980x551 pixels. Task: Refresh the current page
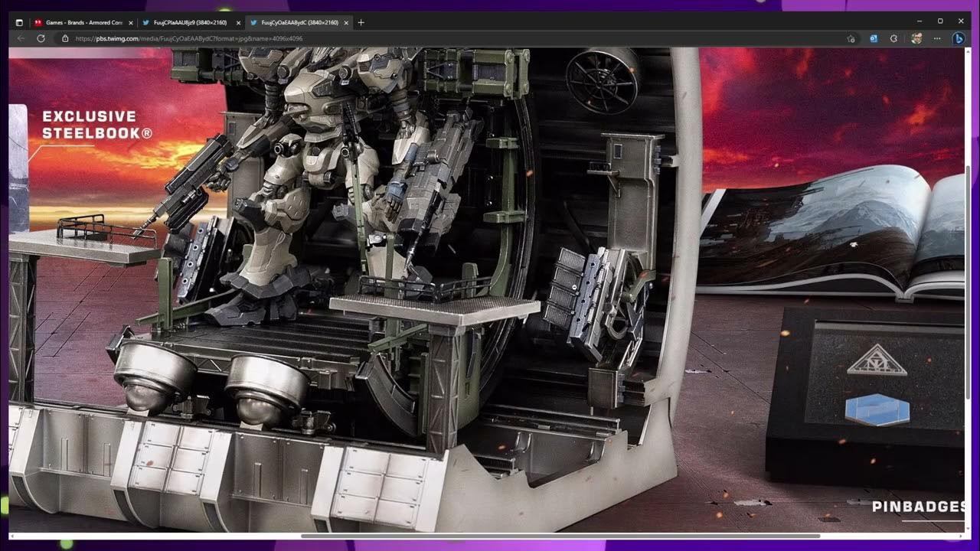(41, 38)
